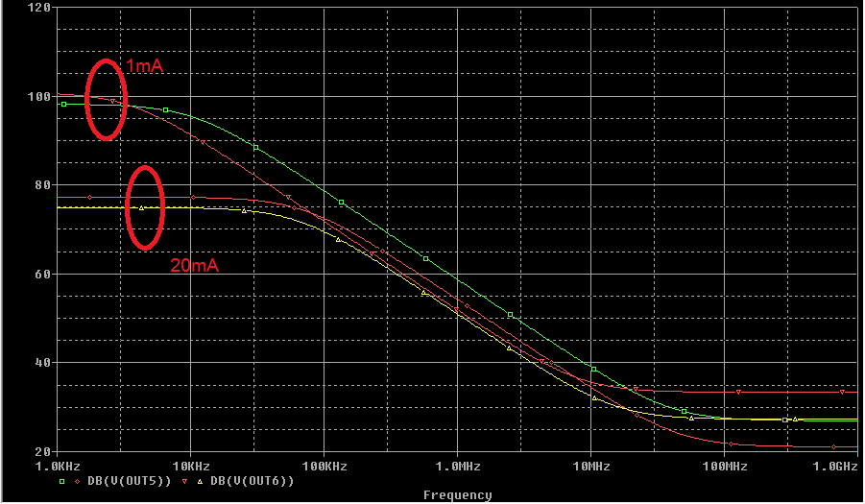The height and width of the screenshot is (504, 865).
Task: Click the 10MHz X-axis label
Action: 591,467
